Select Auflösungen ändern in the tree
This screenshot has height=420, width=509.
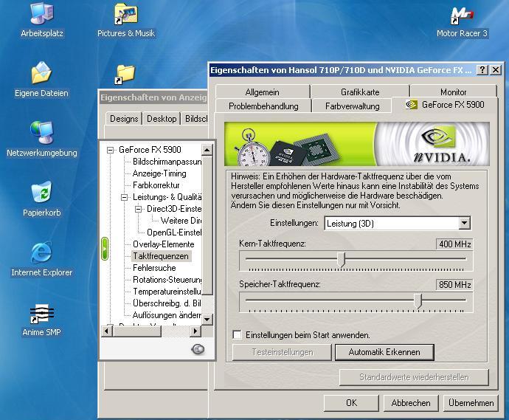(167, 315)
